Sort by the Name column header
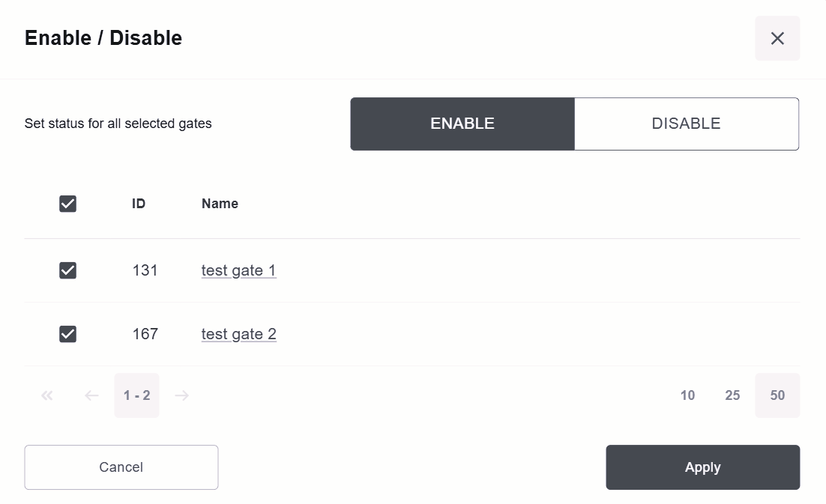826x504 pixels. click(x=220, y=204)
